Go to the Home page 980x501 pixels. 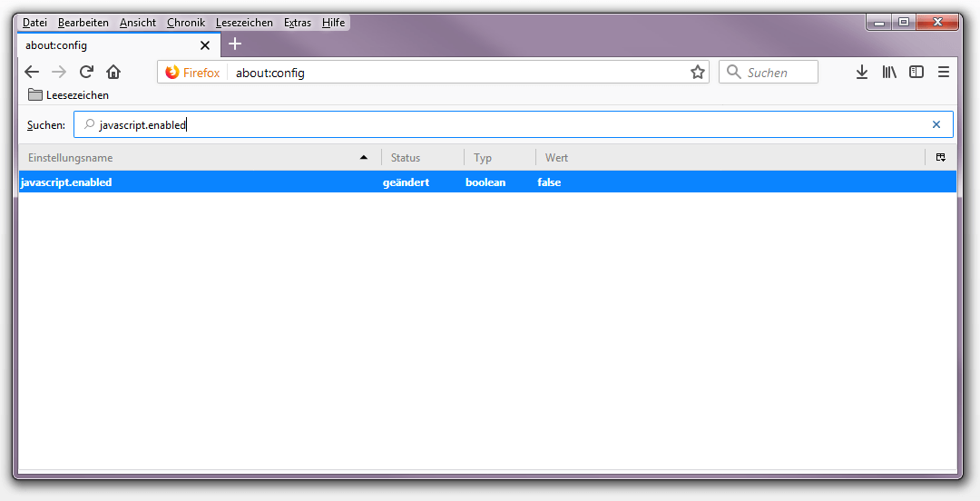click(x=113, y=73)
